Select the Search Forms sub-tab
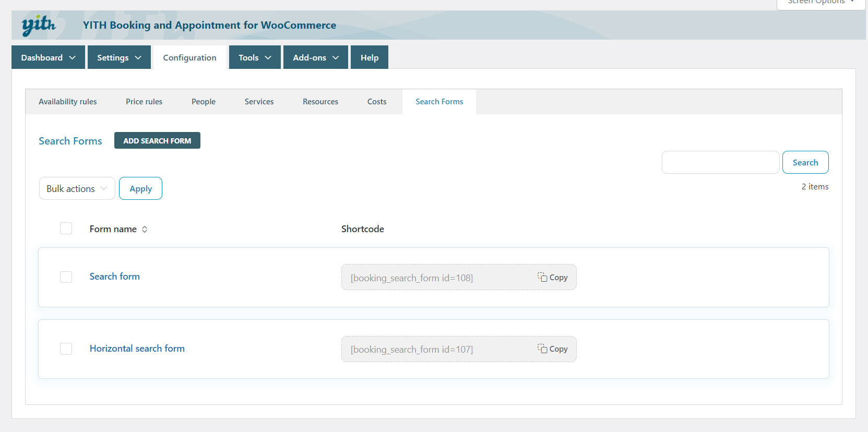This screenshot has width=868, height=432. point(439,102)
